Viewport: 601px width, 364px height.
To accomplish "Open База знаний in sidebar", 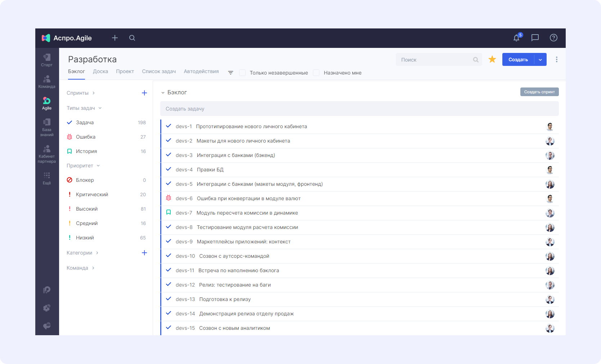I will click(47, 127).
